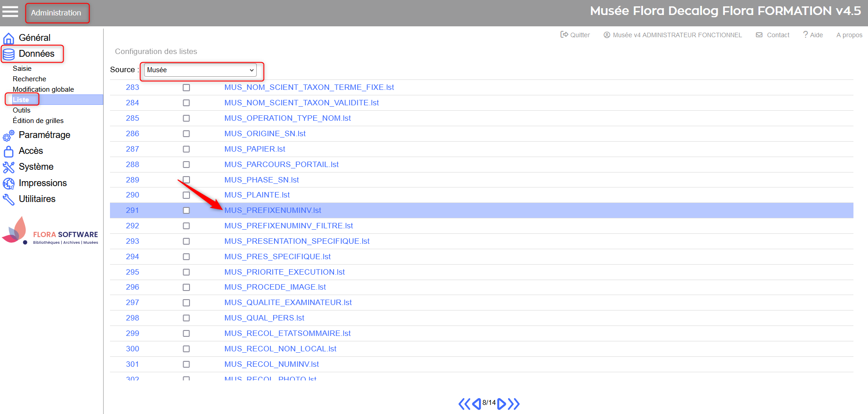Image resolution: width=868 pixels, height=414 pixels.
Task: Click the Administration header label
Action: (56, 13)
